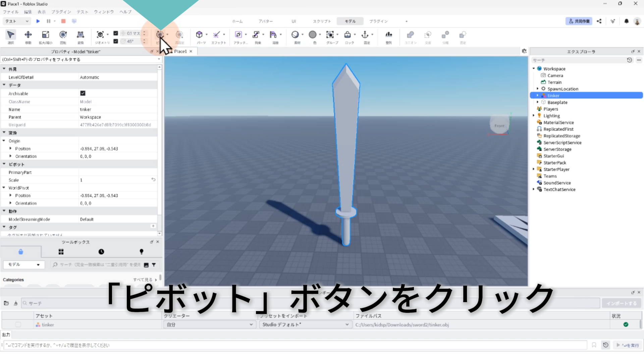Expand the Origin Position property

tap(10, 148)
